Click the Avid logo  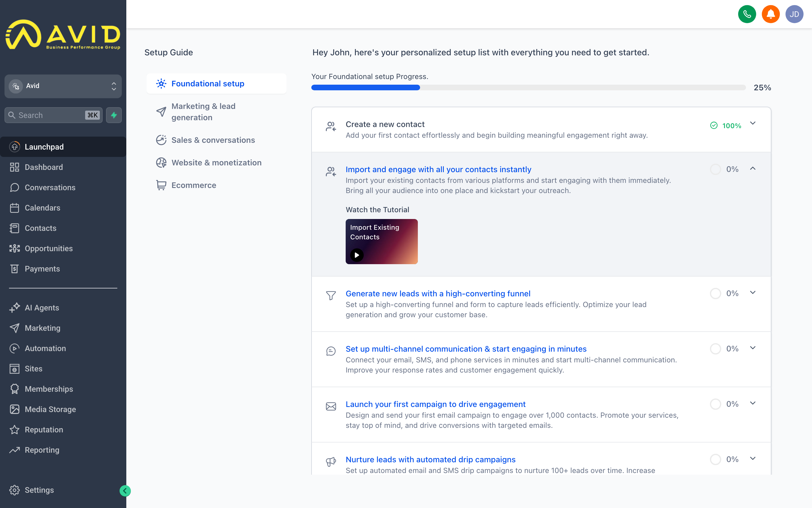[x=63, y=35]
